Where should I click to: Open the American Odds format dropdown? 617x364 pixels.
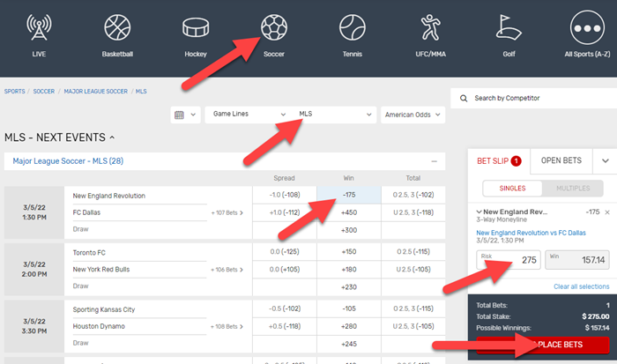412,115
